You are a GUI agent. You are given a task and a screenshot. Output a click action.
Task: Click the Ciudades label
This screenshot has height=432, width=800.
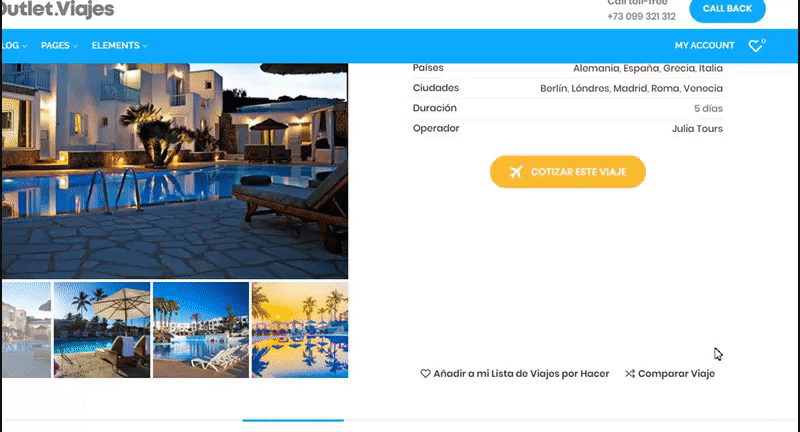point(436,88)
